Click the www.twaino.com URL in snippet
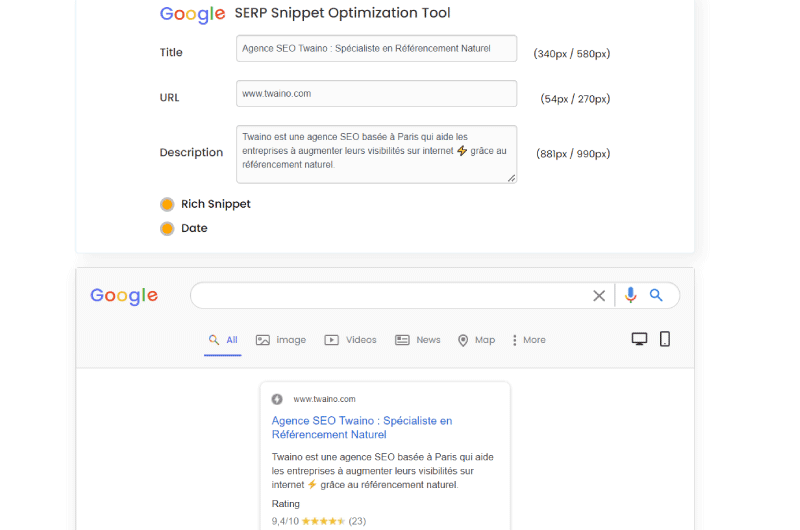This screenshot has height=530, width=800. tap(324, 399)
